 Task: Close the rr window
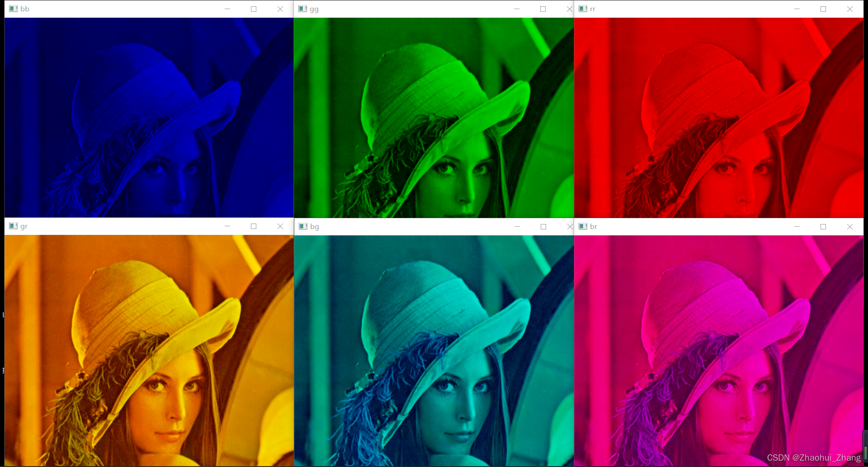(x=850, y=9)
